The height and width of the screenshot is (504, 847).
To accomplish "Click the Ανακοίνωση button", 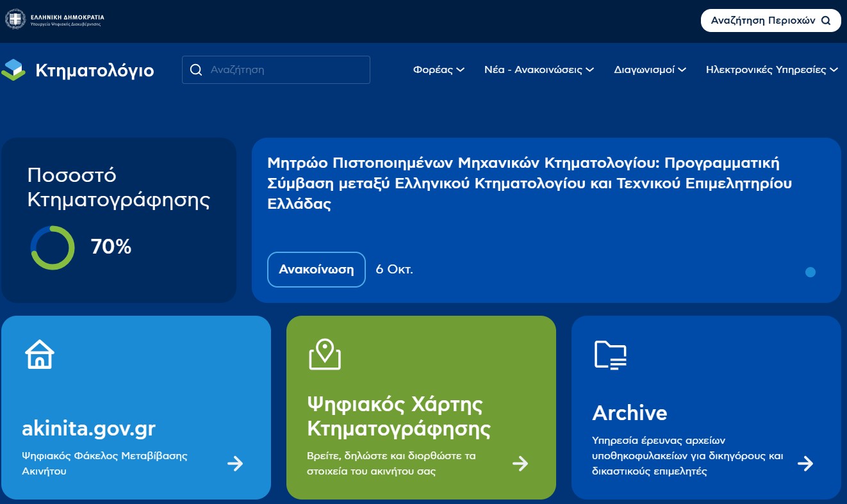I will (x=316, y=270).
